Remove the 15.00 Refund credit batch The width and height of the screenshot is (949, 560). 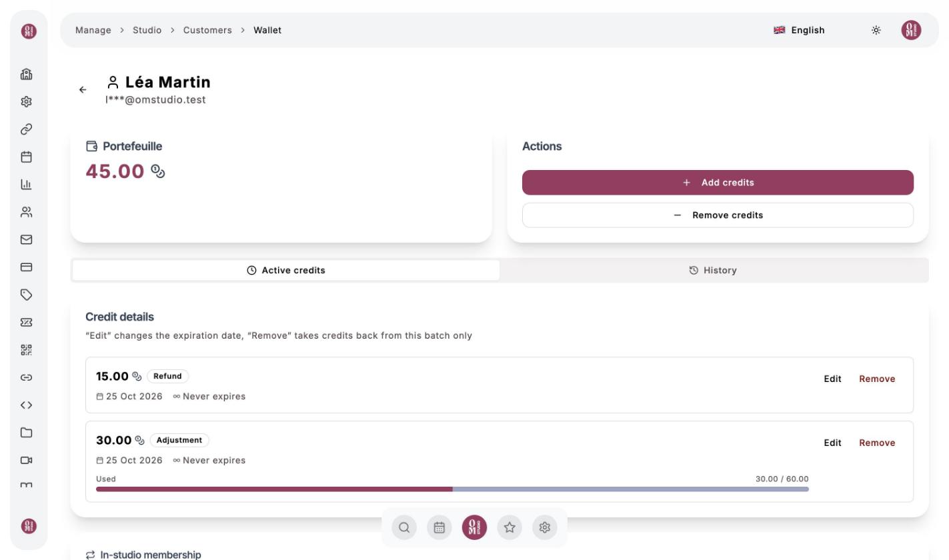[877, 379]
